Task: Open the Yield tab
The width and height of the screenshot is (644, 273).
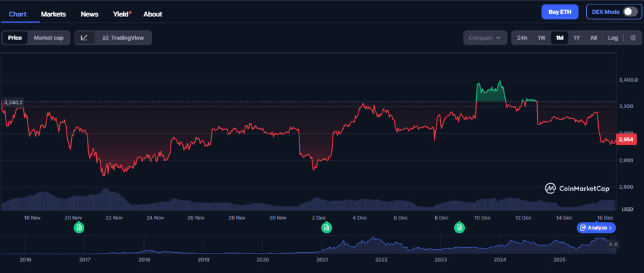Action: (121, 14)
